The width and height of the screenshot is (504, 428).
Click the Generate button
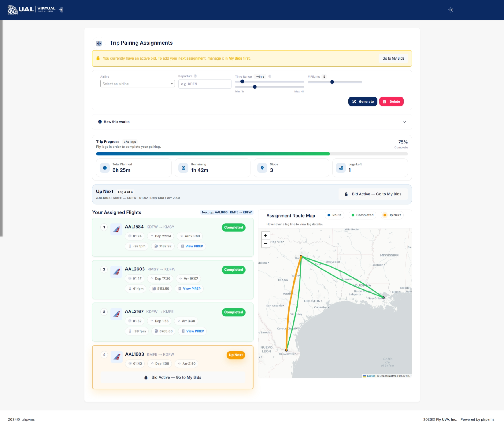[362, 102]
